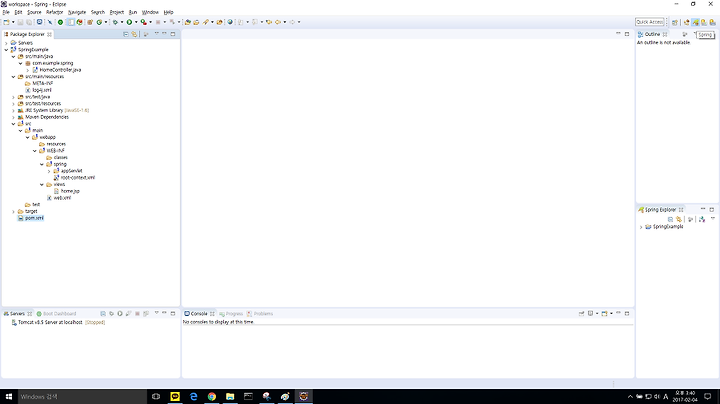
Task: Open the Navigate menu
Action: 77,12
